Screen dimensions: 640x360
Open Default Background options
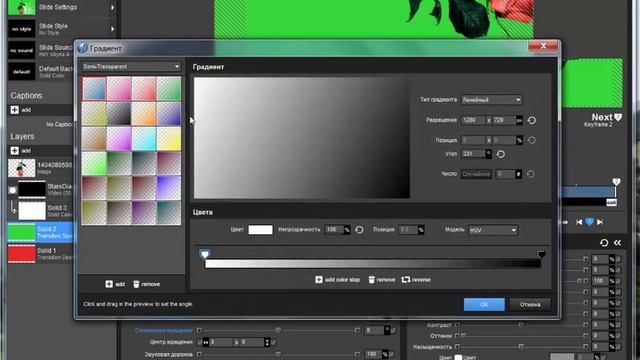pyautogui.click(x=40, y=72)
